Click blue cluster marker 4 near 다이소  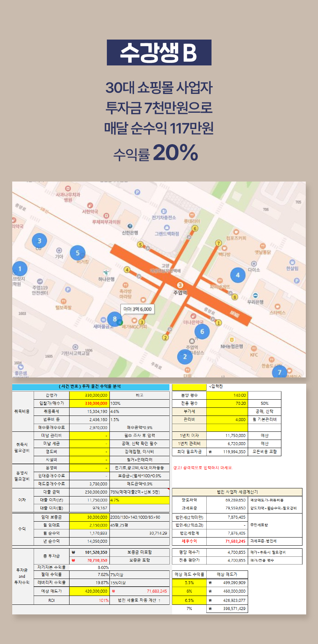[238, 275]
